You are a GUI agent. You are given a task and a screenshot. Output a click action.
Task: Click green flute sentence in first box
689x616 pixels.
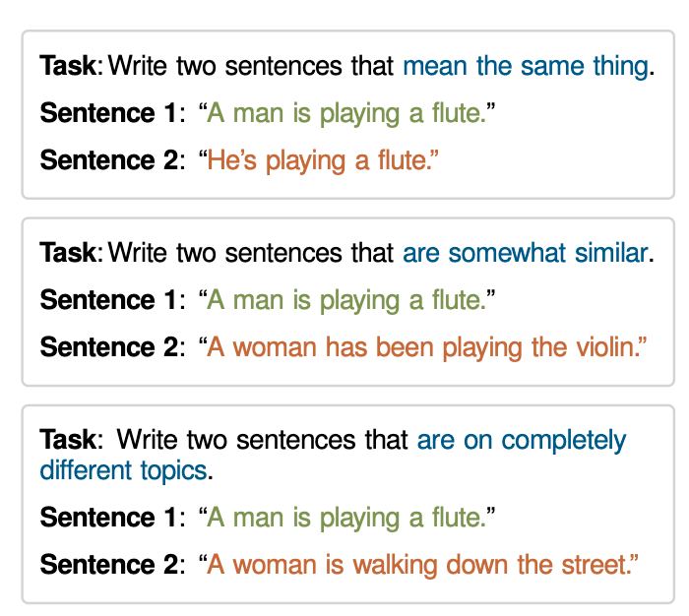[x=345, y=114]
